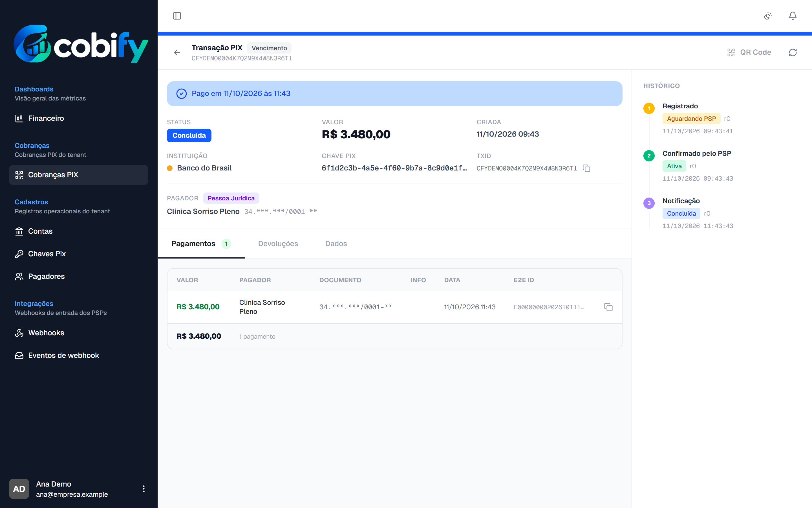Click history step 2 marker
Viewport: 812px width, 508px height.
pyautogui.click(x=649, y=156)
